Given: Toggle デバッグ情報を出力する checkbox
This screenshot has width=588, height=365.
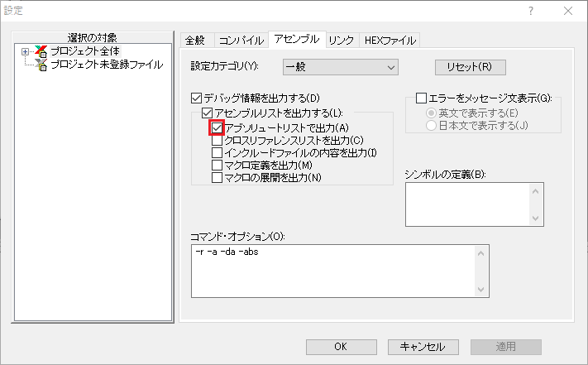Looking at the screenshot, I should point(197,98).
